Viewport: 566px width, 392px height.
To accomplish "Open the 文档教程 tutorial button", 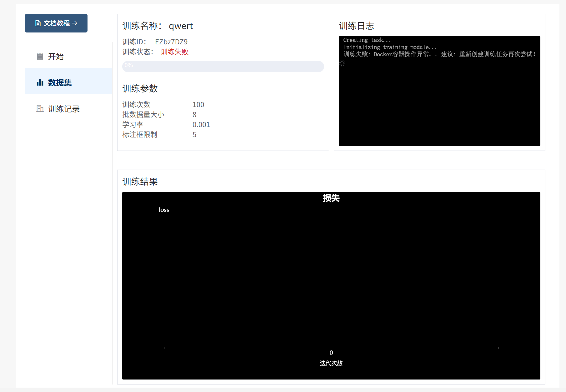I will (56, 23).
